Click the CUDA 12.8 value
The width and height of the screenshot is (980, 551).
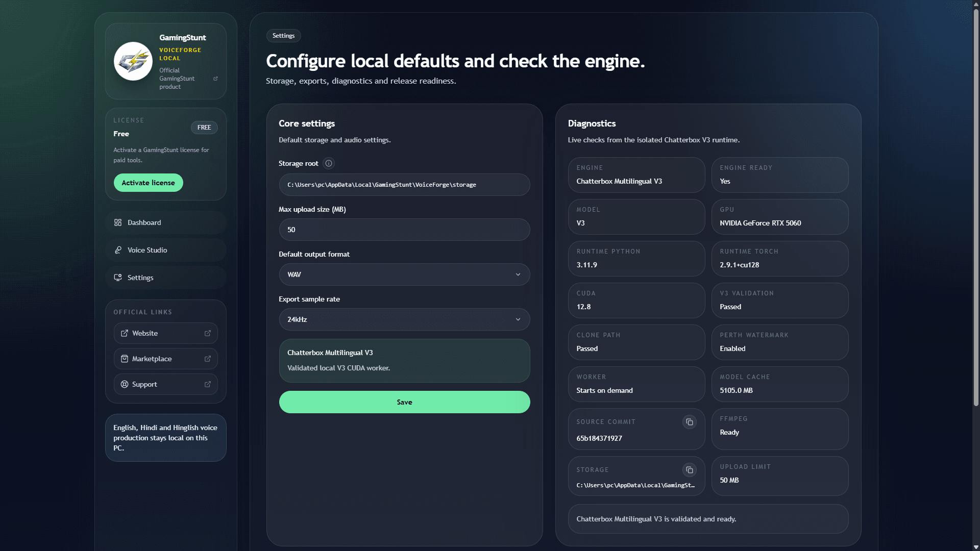click(x=583, y=307)
